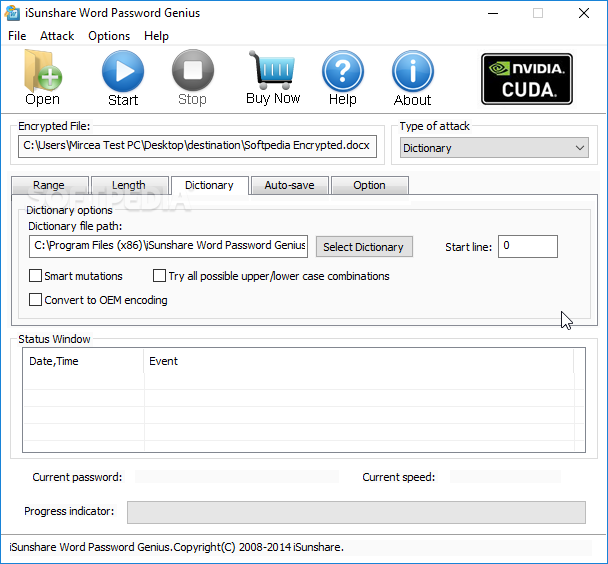The image size is (608, 564).
Task: Switch to the Option tab
Action: [x=370, y=185]
